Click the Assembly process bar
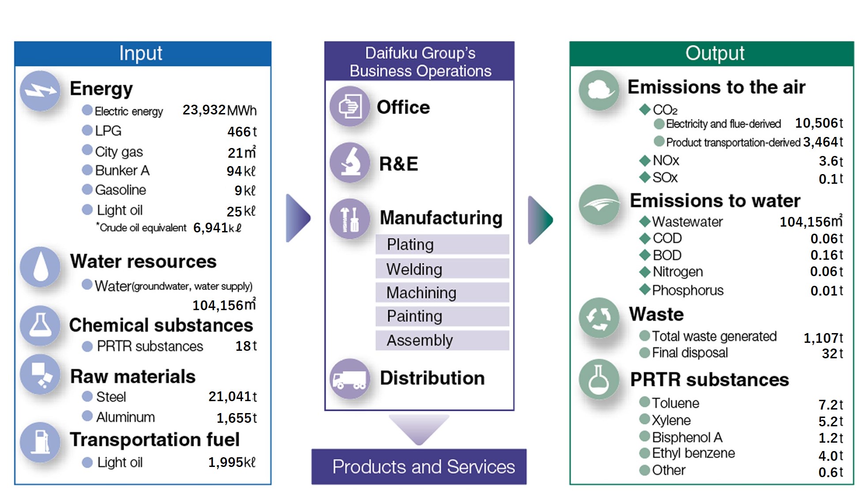This screenshot has height=497, width=868. click(442, 341)
